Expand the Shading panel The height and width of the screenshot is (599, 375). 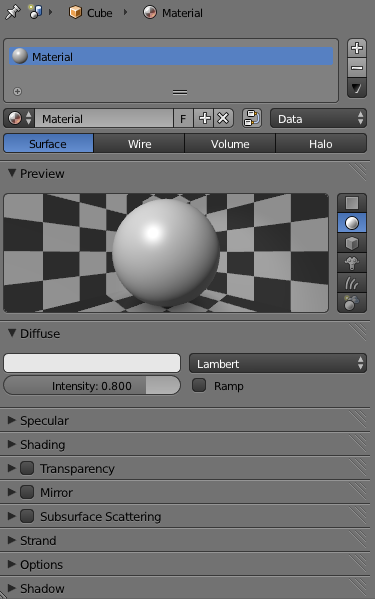(x=12, y=444)
